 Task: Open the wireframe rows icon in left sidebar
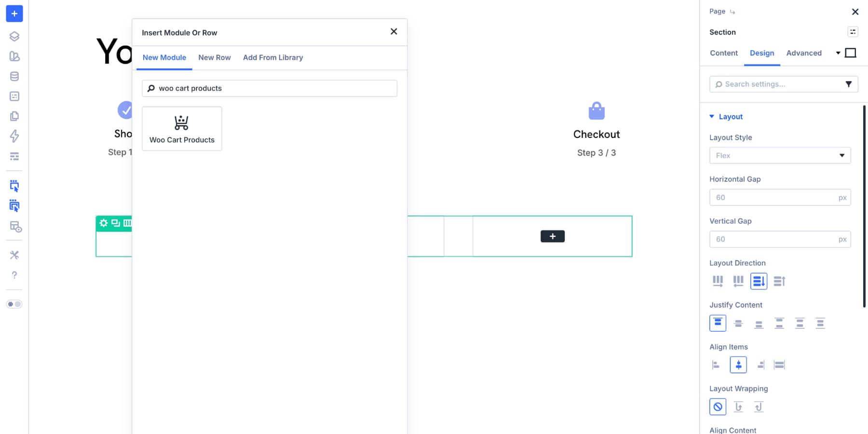tap(14, 156)
